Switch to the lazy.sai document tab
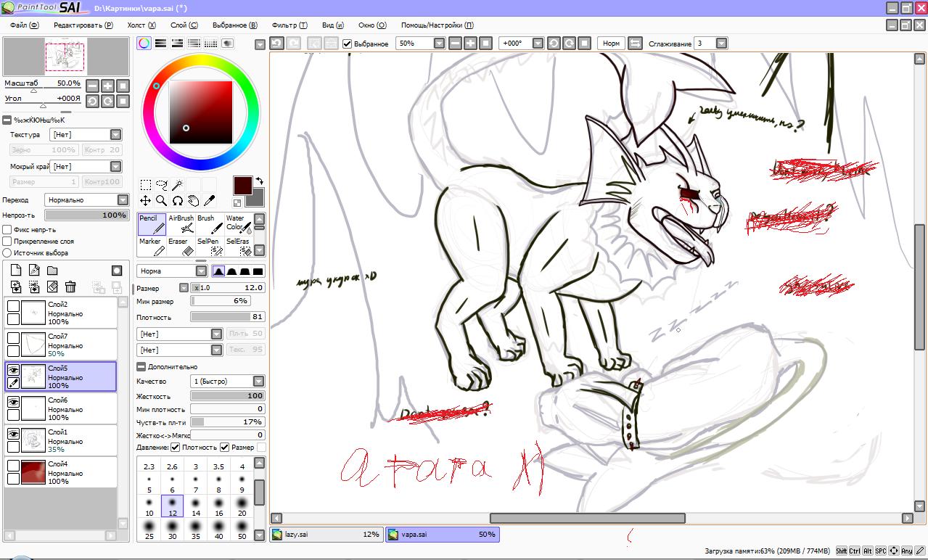 327,535
